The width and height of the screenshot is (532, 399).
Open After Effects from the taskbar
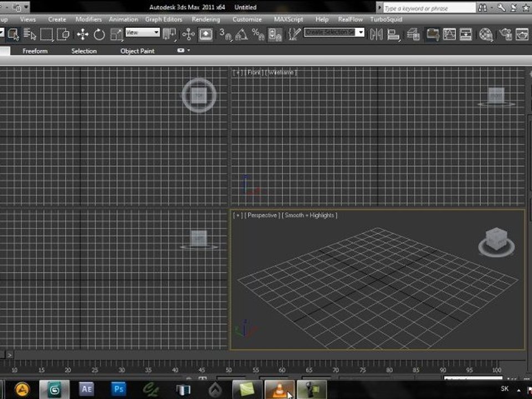click(86, 389)
